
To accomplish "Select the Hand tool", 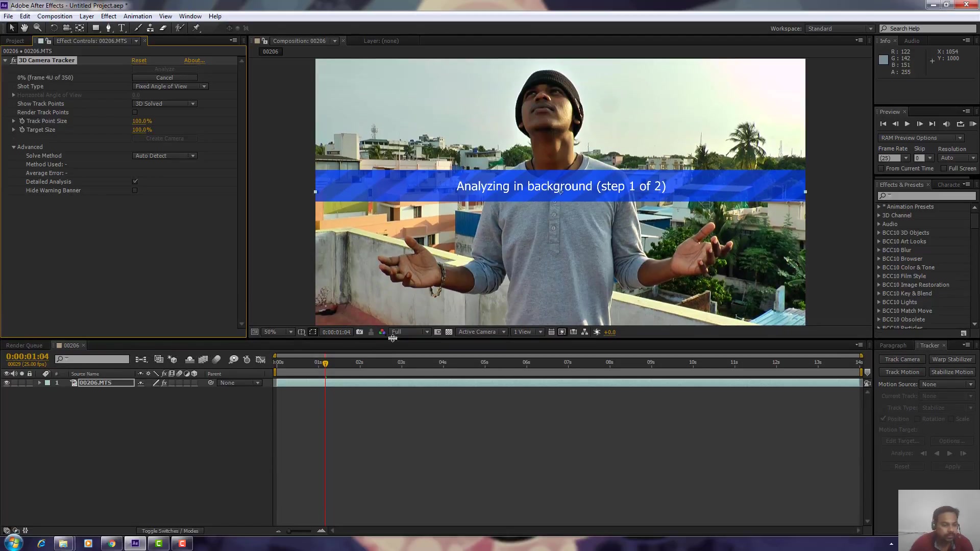I will 24,28.
